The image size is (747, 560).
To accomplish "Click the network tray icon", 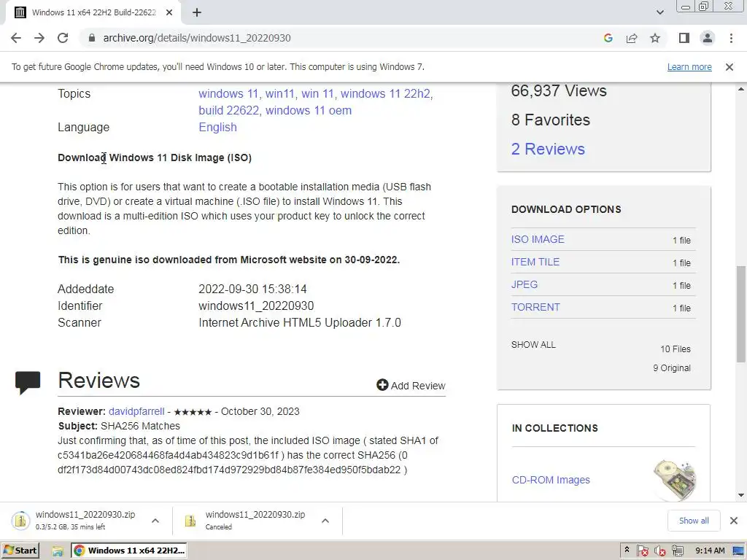I will tap(678, 551).
